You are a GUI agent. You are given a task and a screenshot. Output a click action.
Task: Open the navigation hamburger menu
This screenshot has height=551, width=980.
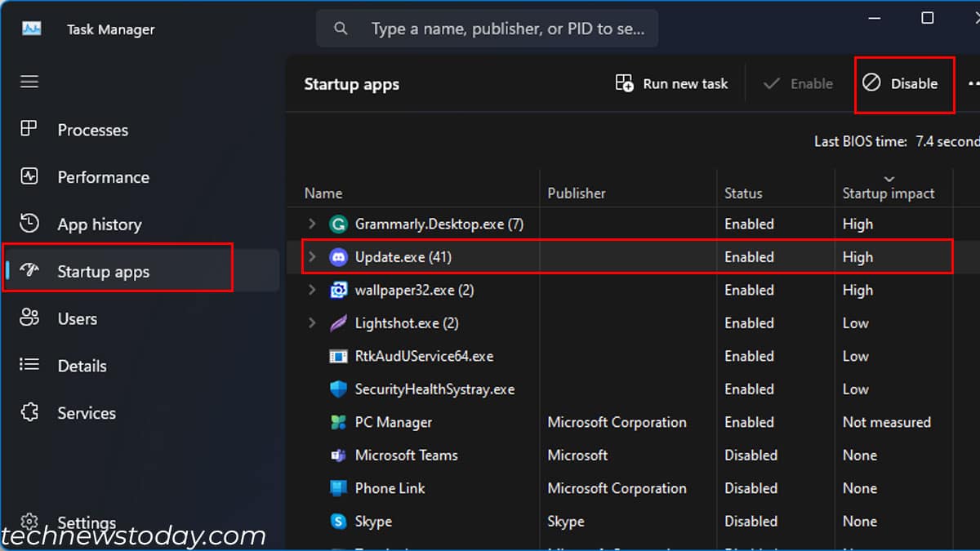coord(29,82)
